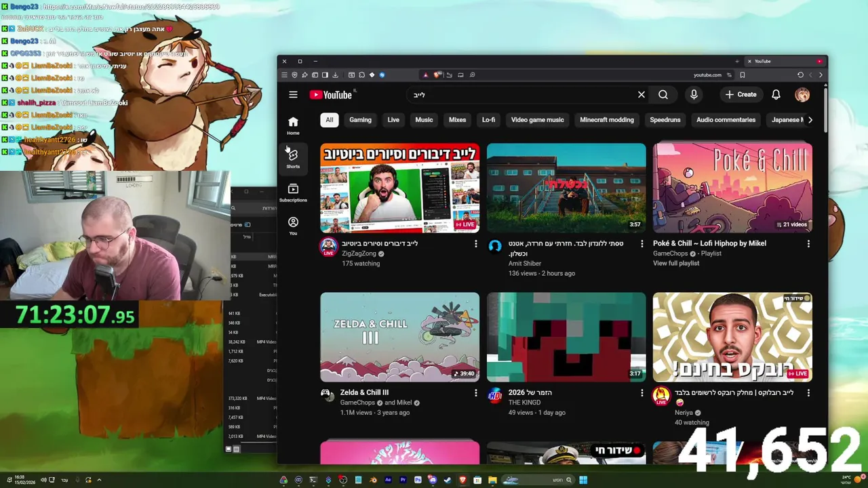The image size is (868, 488).
Task: Go to Home in the sidebar
Action: [x=293, y=125]
